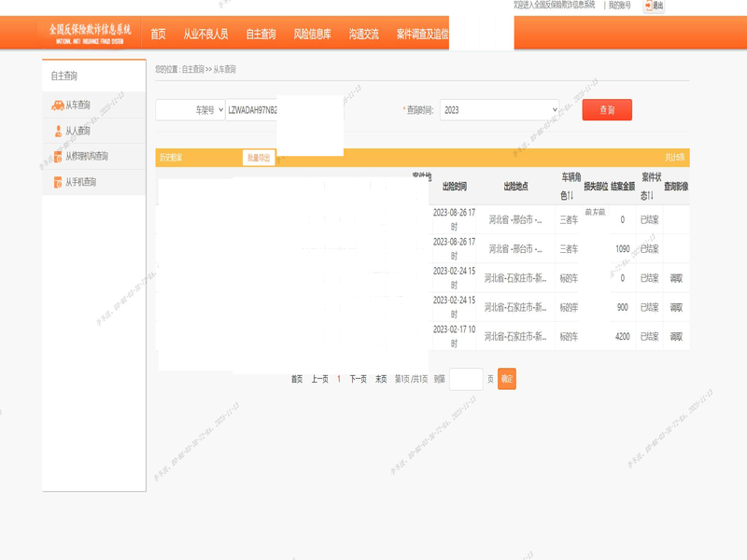Viewport: 747px width, 560px height.
Task: Open the 沟通交流 menu
Action: pyautogui.click(x=363, y=34)
